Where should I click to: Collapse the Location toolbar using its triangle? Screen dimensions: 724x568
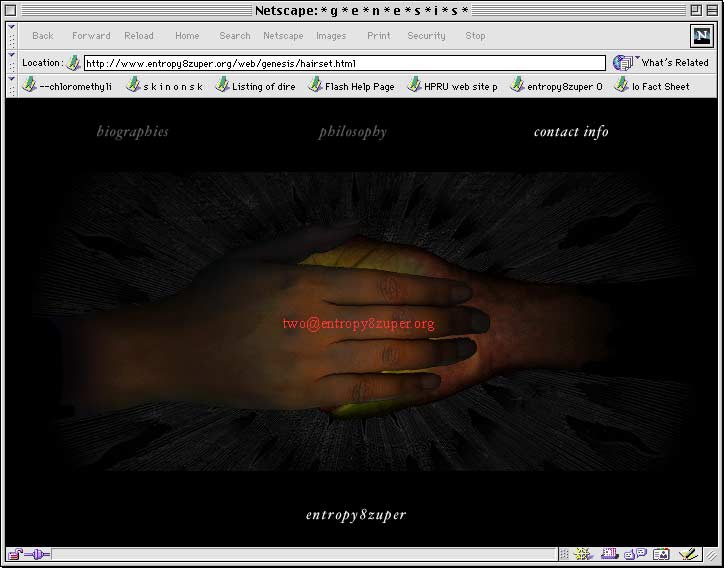click(11, 56)
